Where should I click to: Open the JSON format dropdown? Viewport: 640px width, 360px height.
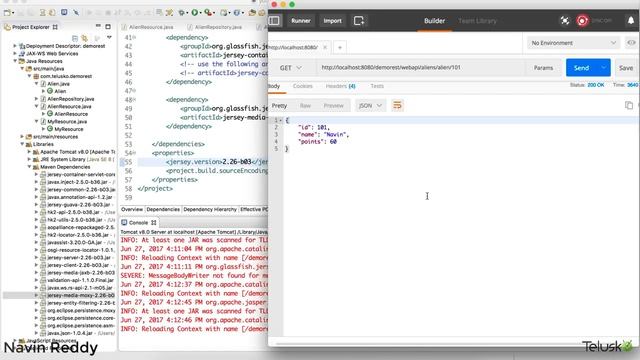370,105
